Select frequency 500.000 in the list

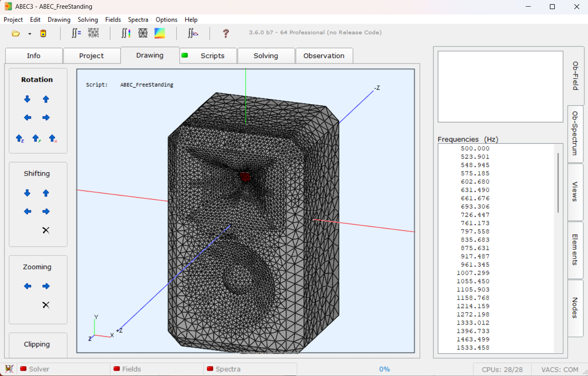[475, 149]
